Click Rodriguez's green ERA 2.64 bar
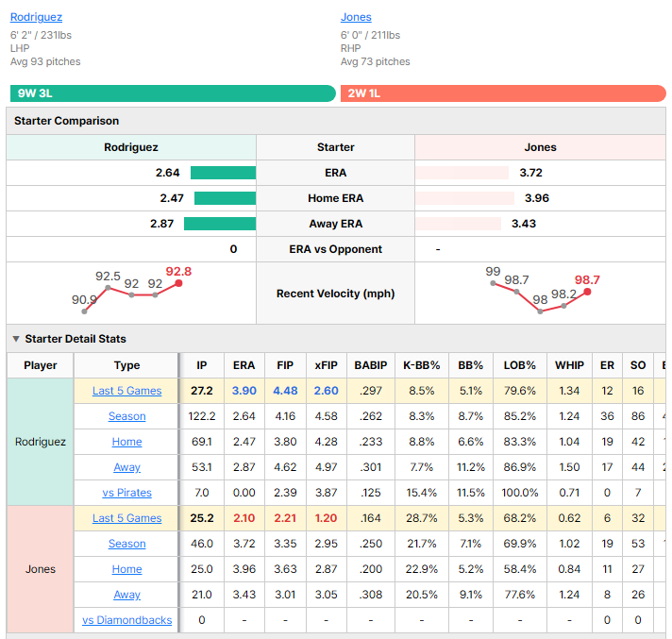Screen dimensions: 672x639 coord(224,173)
